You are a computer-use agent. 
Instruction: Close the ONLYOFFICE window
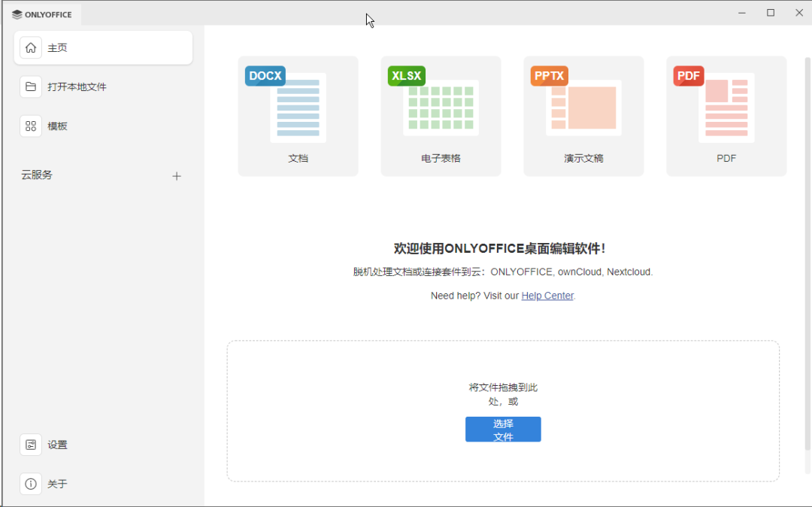point(799,13)
